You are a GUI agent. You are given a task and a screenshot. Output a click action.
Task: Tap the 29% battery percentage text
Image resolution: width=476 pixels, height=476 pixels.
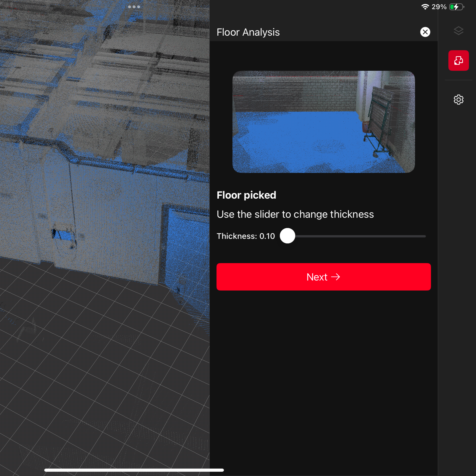pyautogui.click(x=439, y=7)
